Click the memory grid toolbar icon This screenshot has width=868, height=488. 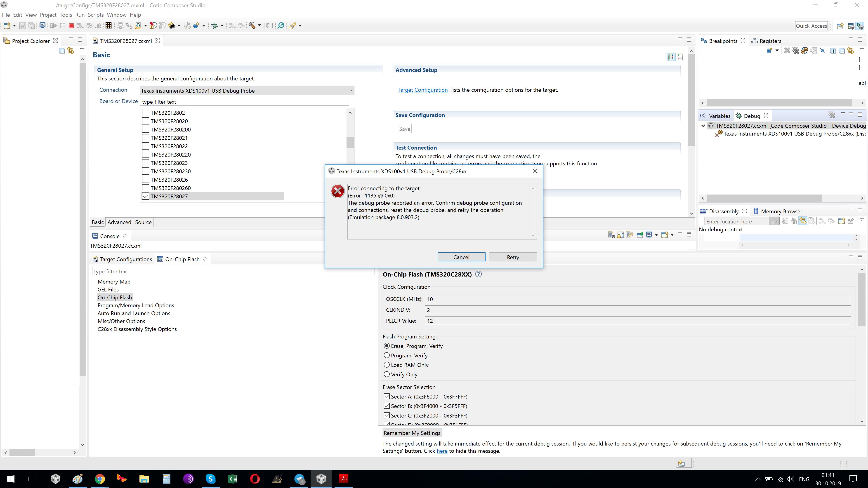108,26
